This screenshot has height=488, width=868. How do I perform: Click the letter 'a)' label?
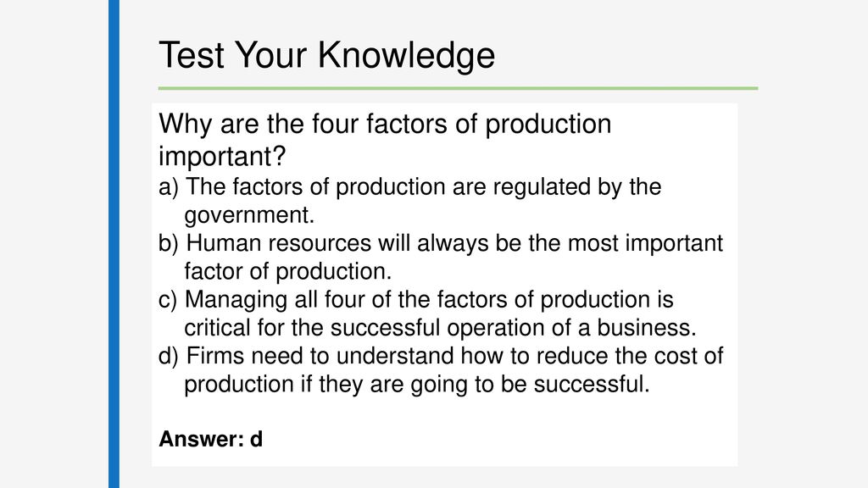point(169,187)
